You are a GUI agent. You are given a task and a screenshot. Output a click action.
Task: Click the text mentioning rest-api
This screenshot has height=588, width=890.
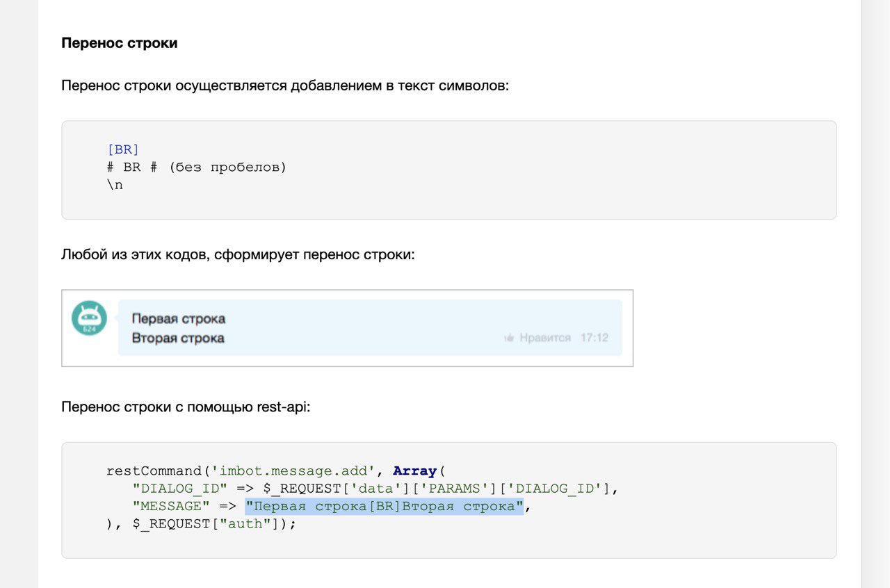tap(186, 407)
